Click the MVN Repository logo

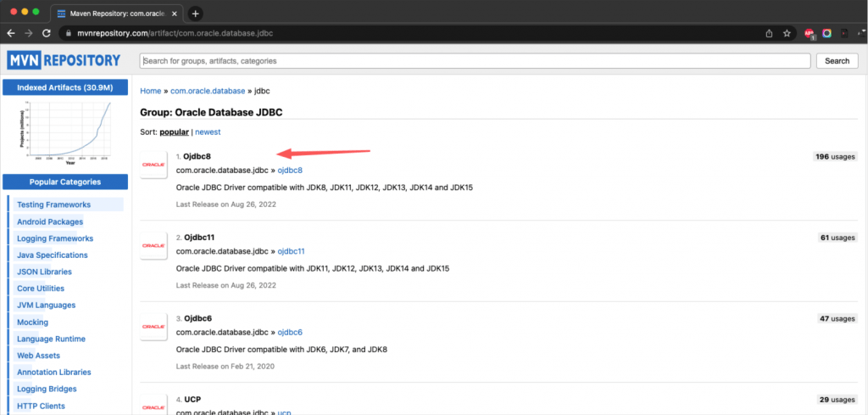(x=64, y=60)
